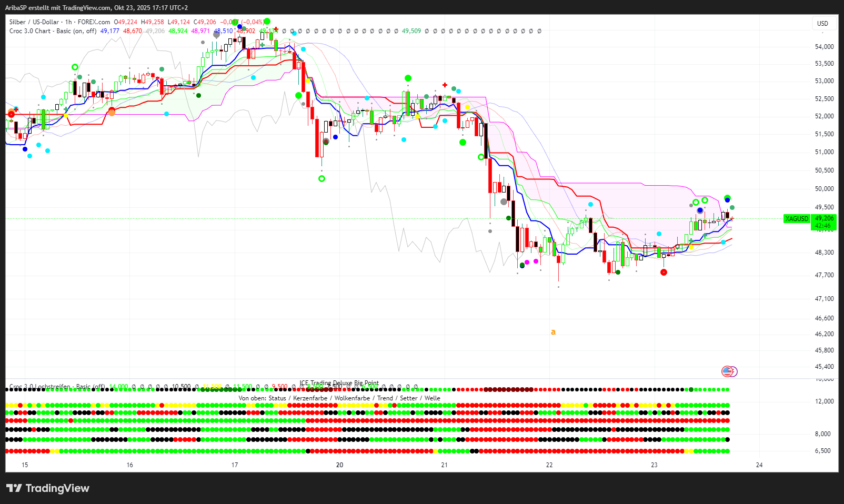This screenshot has width=844, height=504.
Task: Click the 54,000 price scale label
Action: [x=824, y=47]
